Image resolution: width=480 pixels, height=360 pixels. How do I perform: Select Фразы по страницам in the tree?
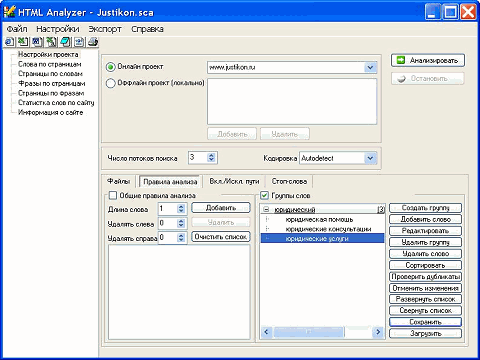52,83
